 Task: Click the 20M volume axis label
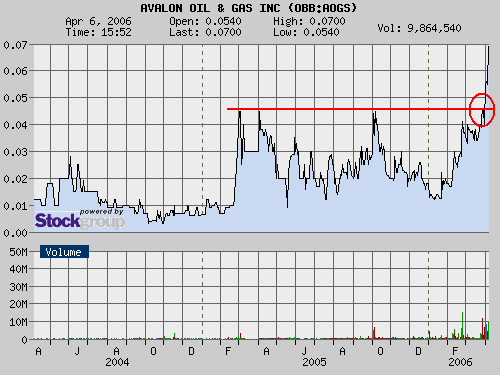click(x=18, y=304)
